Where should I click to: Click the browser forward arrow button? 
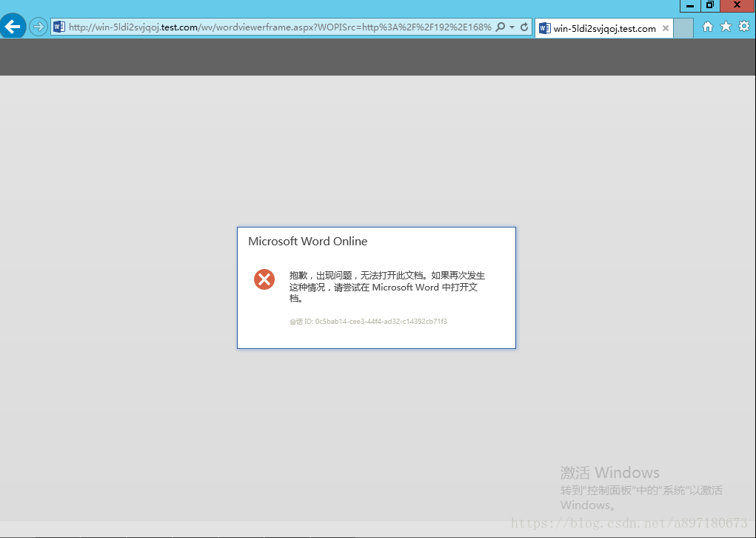pyautogui.click(x=38, y=27)
